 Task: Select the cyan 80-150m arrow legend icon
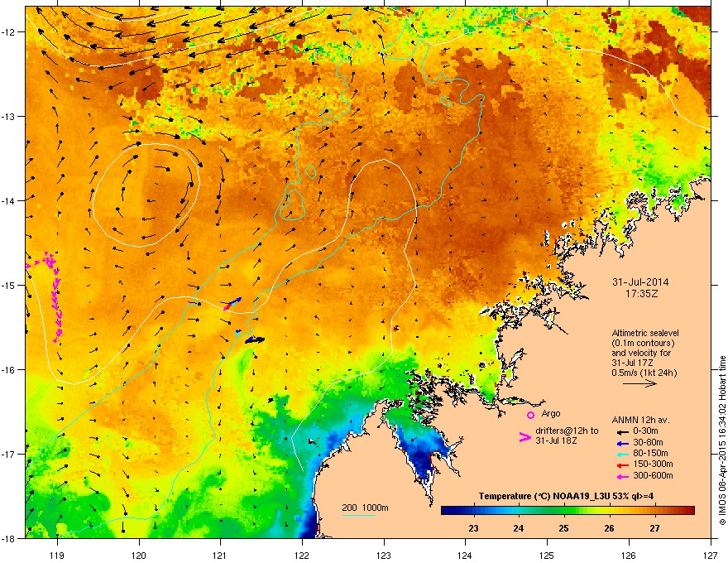(623, 454)
